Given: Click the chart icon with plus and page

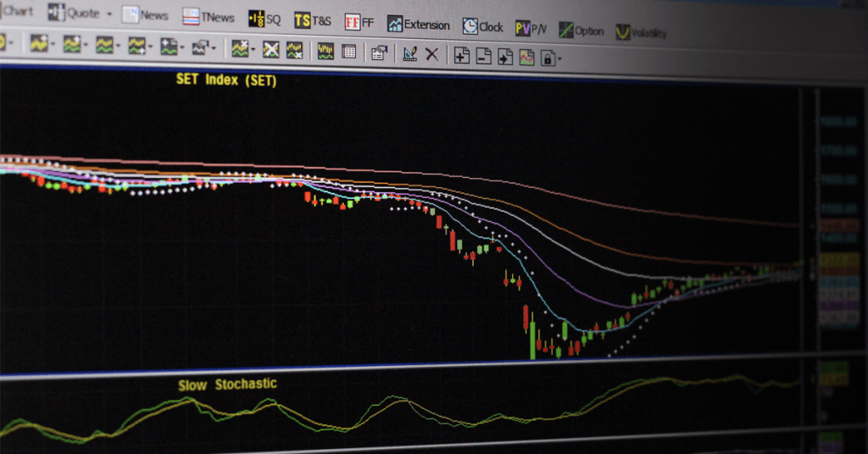Looking at the screenshot, I should coord(169,47).
